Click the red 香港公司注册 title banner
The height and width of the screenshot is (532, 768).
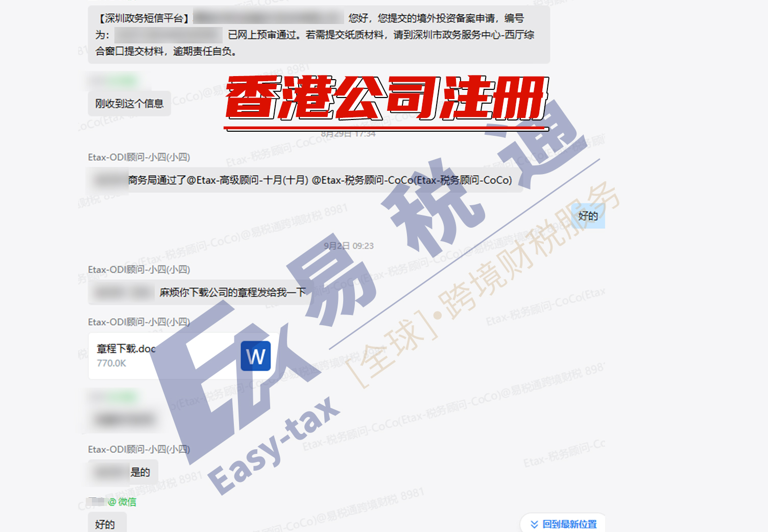[387, 99]
